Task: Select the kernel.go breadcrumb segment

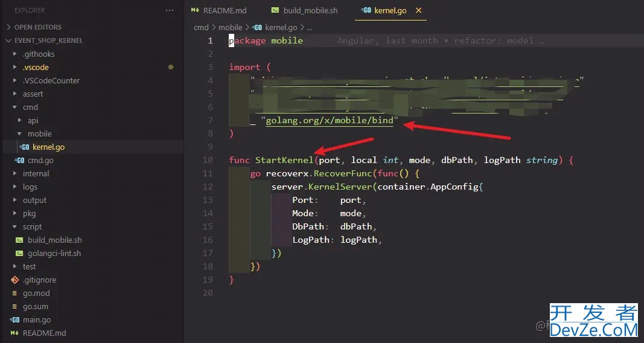Action: (x=281, y=28)
